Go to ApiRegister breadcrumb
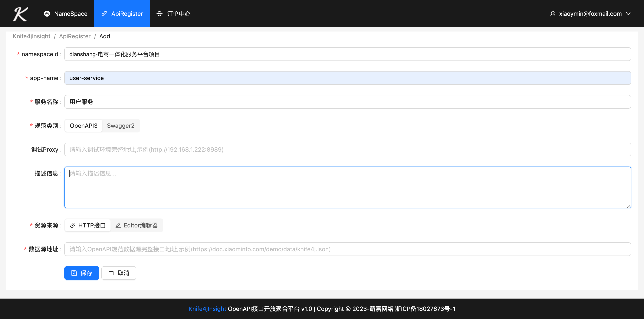The height and width of the screenshot is (319, 644). tap(75, 36)
